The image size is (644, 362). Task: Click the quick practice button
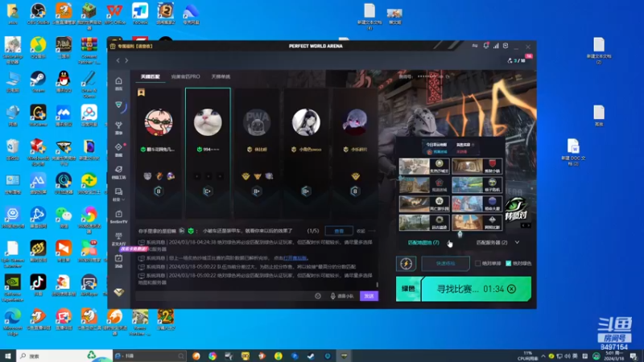click(x=446, y=264)
